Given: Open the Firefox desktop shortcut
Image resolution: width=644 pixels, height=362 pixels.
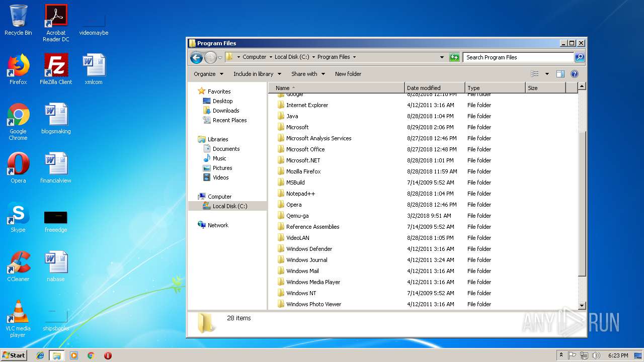Looking at the screenshot, I should tap(18, 69).
